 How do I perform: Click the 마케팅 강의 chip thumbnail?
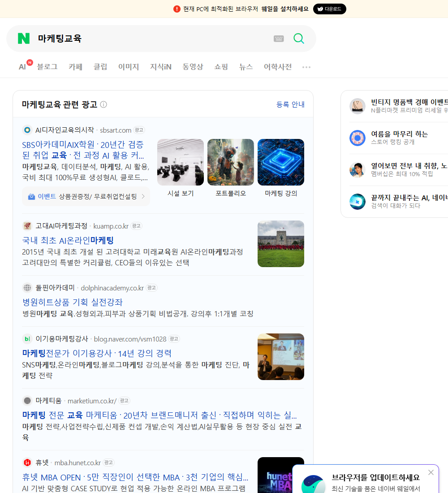pos(281,162)
